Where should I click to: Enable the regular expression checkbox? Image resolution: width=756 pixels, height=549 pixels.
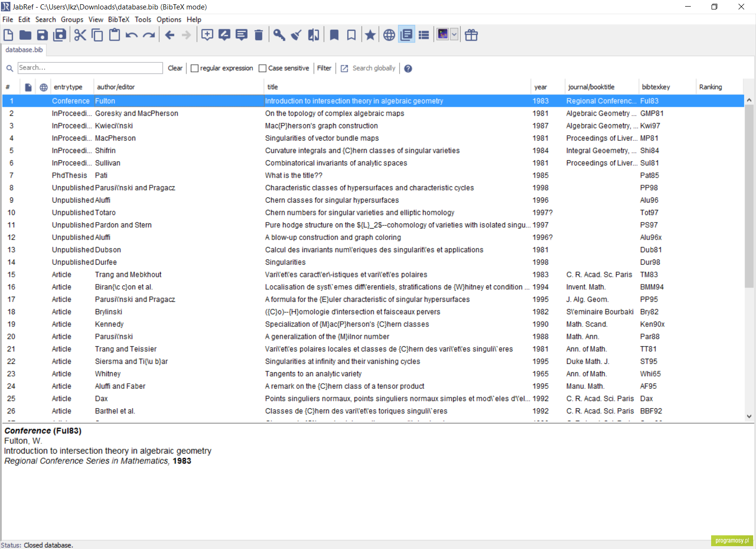click(x=194, y=69)
